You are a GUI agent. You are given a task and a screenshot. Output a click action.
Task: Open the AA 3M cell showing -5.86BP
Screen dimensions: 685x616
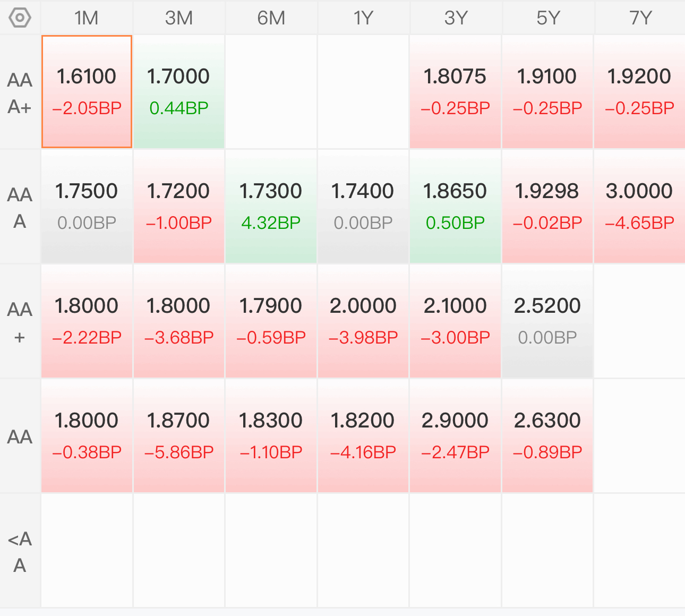179,436
